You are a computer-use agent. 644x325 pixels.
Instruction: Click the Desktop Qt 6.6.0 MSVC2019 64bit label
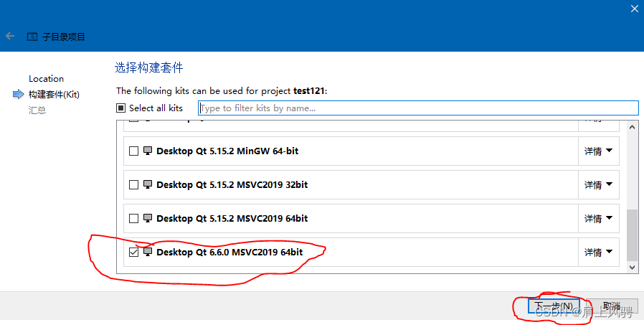pyautogui.click(x=229, y=253)
